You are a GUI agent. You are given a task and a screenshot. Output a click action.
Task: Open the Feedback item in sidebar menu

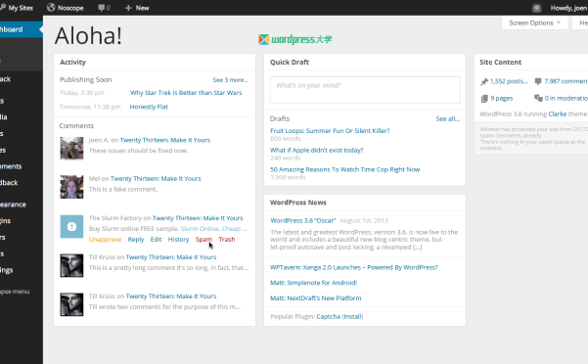(9, 183)
